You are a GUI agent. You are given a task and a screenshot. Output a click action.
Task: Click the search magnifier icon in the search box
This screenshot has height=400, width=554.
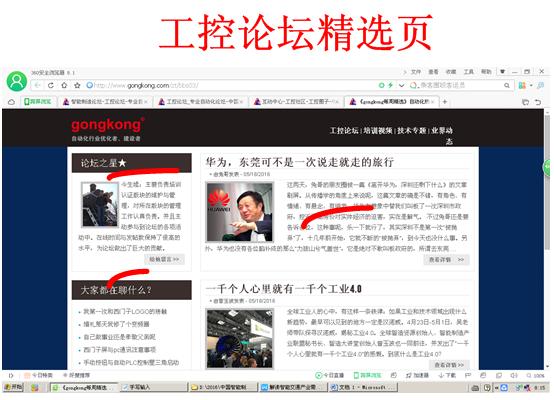click(507, 85)
